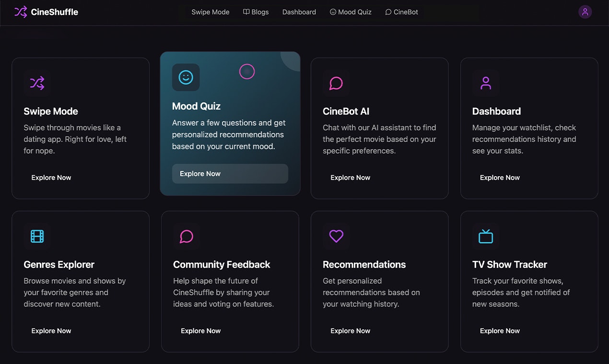Go to Blogs in the top navigation

tap(256, 12)
